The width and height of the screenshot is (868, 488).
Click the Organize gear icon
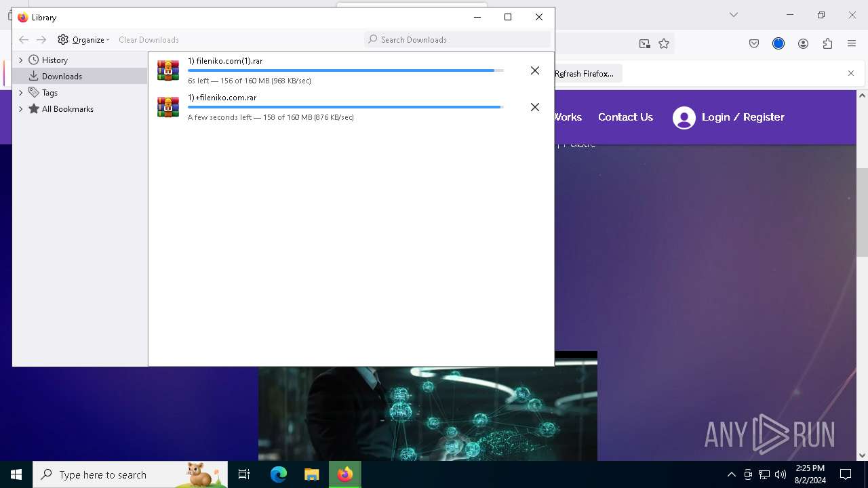click(x=63, y=39)
